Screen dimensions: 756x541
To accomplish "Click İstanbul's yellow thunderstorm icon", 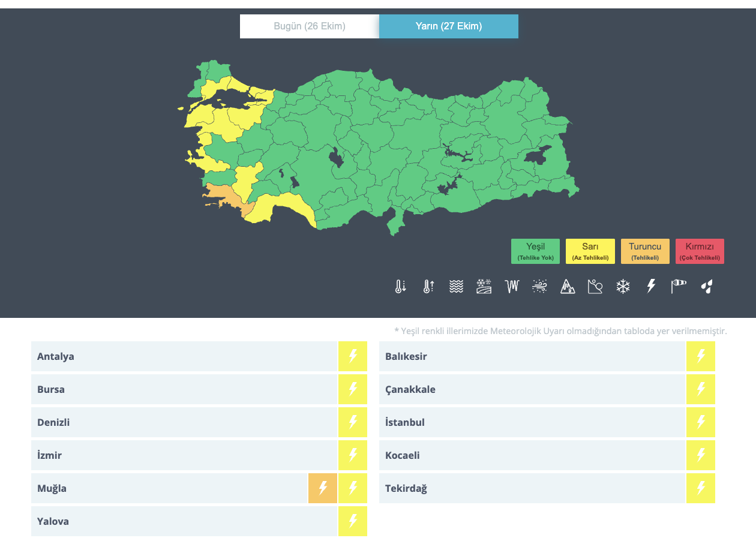I will pos(701,422).
